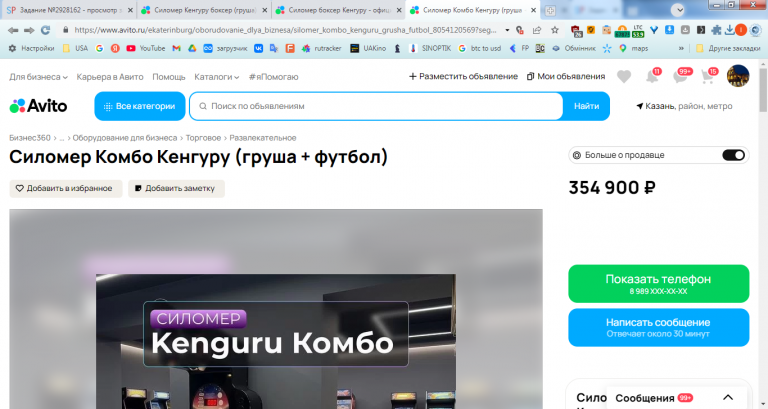768x409 pixels.
Task: Open the Avito shopping cart icon
Action: coord(708,76)
